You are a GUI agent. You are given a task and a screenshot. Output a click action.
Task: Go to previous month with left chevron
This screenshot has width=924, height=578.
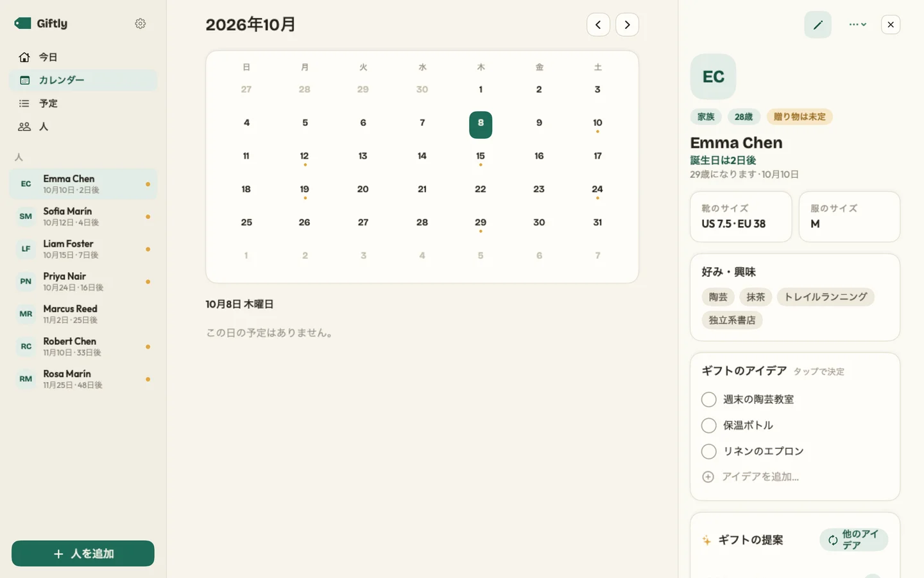[598, 24]
